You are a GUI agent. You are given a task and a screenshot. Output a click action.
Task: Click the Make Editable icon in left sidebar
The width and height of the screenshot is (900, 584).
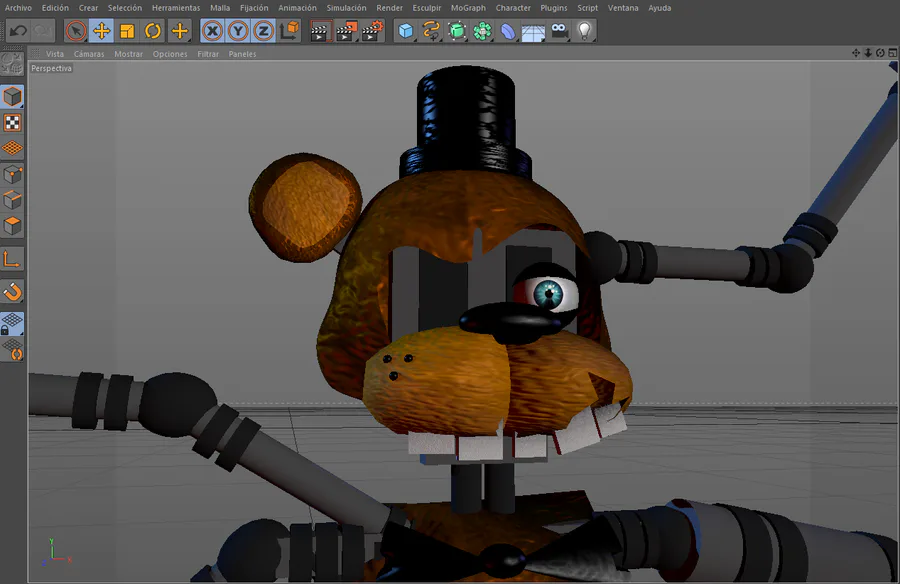pyautogui.click(x=12, y=64)
